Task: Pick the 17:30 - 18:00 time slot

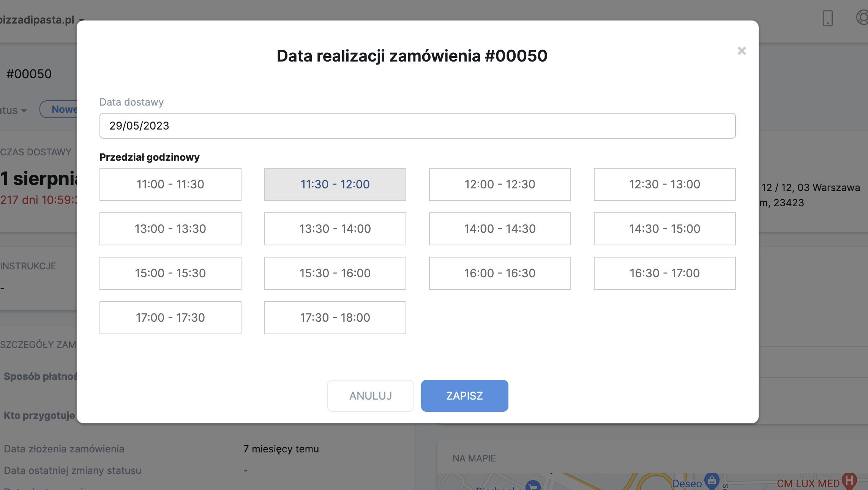Action: point(335,318)
